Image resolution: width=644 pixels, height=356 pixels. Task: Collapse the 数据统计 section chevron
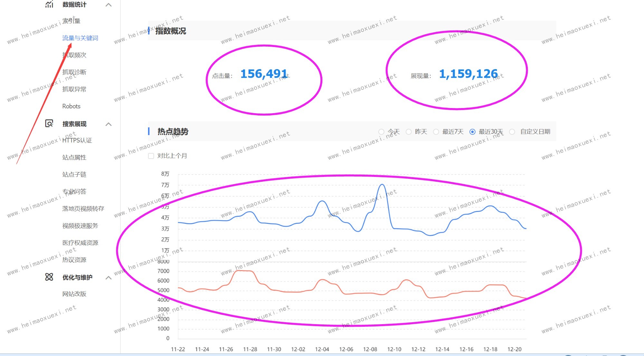coord(109,5)
